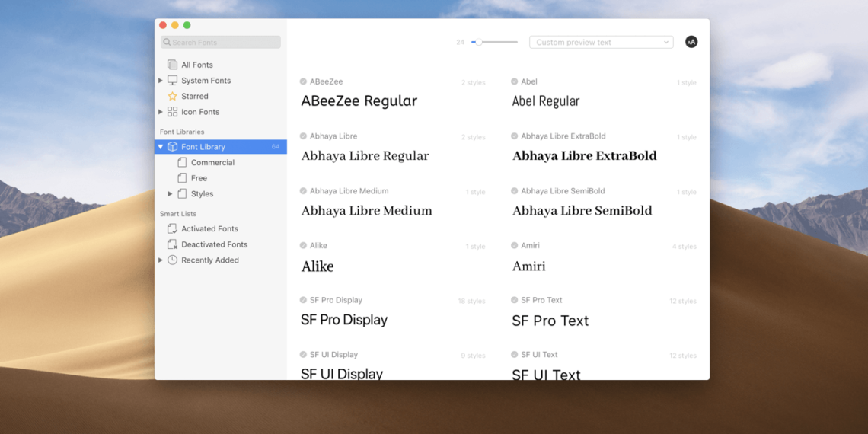Click the Abhaya Libre Medium preview

[366, 211]
